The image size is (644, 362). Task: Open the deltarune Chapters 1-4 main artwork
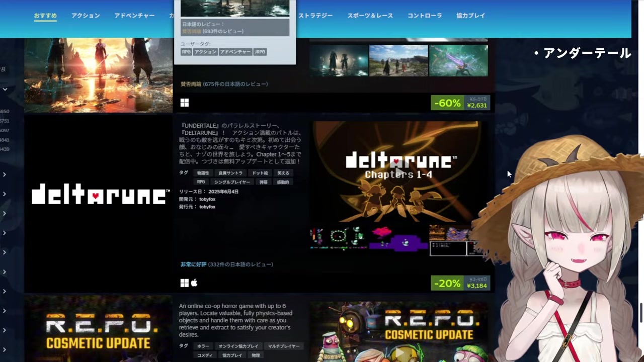click(396, 172)
